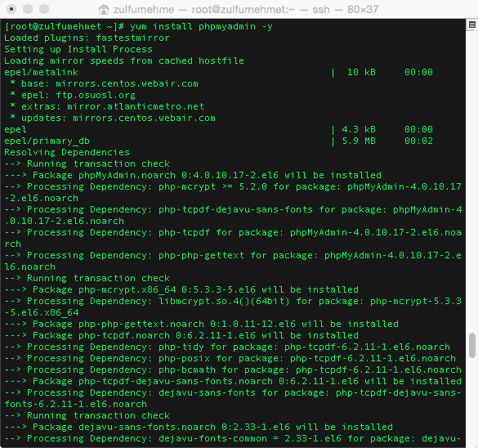Click the 'Package php-mcrypt.x86_64' line
The width and height of the screenshot is (478, 448).
(181, 289)
